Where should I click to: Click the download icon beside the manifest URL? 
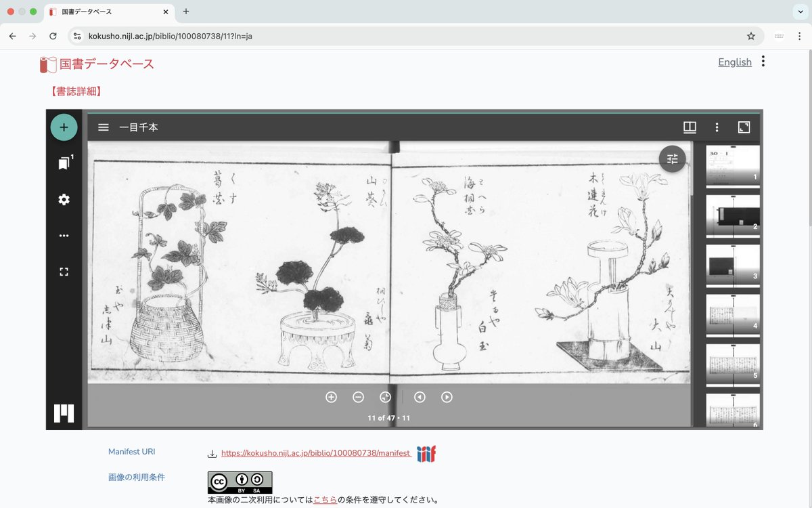tap(212, 454)
